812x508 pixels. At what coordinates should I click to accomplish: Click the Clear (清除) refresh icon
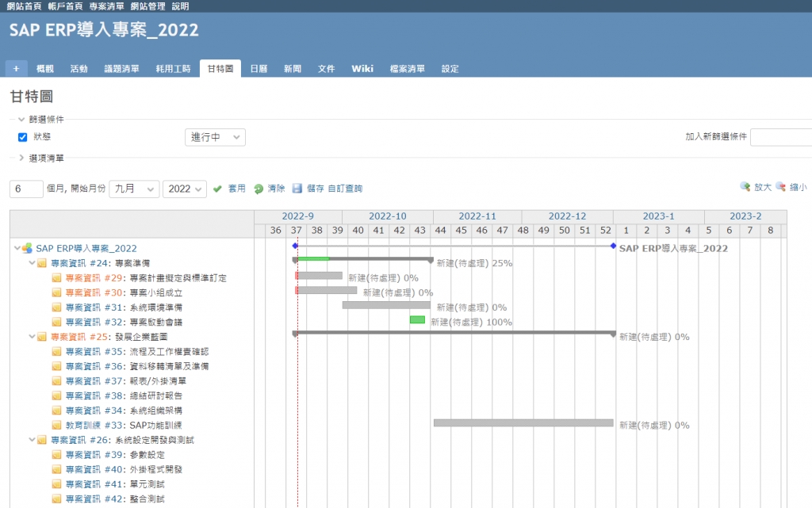(x=259, y=189)
